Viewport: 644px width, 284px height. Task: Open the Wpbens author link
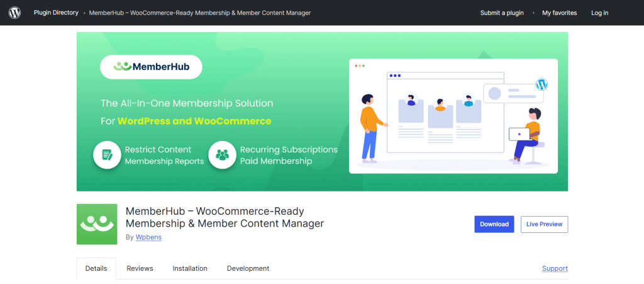[148, 237]
